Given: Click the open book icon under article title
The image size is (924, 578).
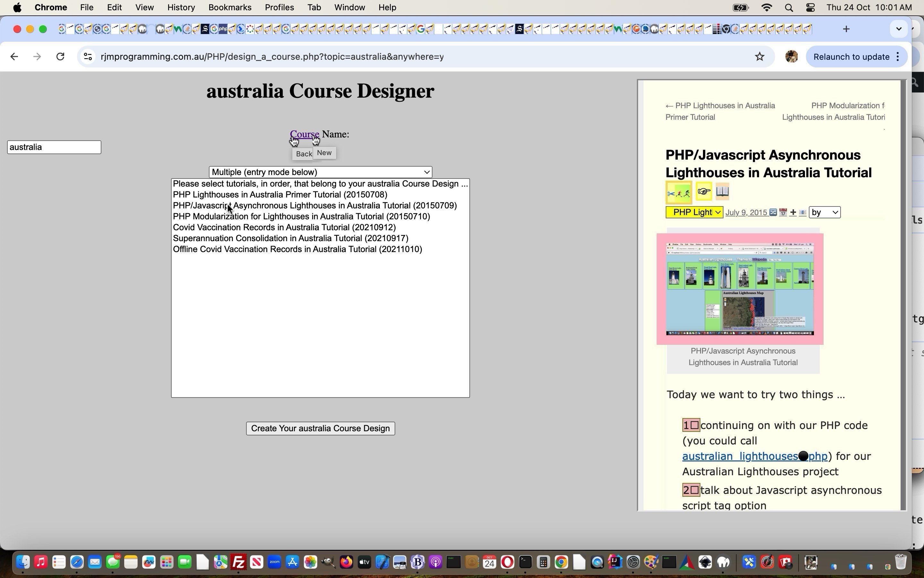Looking at the screenshot, I should pyautogui.click(x=723, y=191).
